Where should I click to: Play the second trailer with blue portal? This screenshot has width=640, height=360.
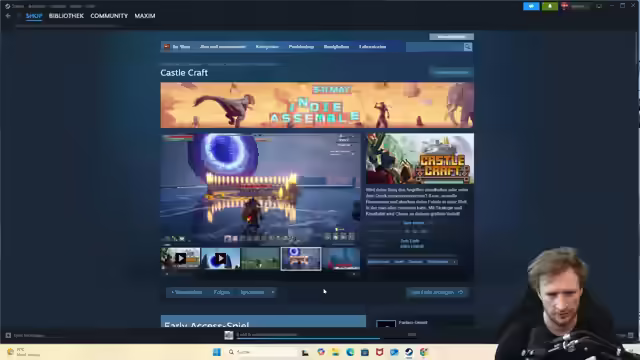[220, 258]
